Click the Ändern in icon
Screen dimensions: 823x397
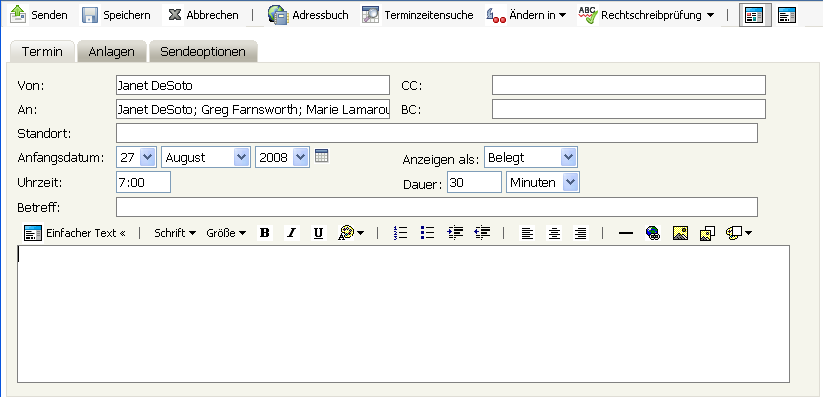click(495, 15)
